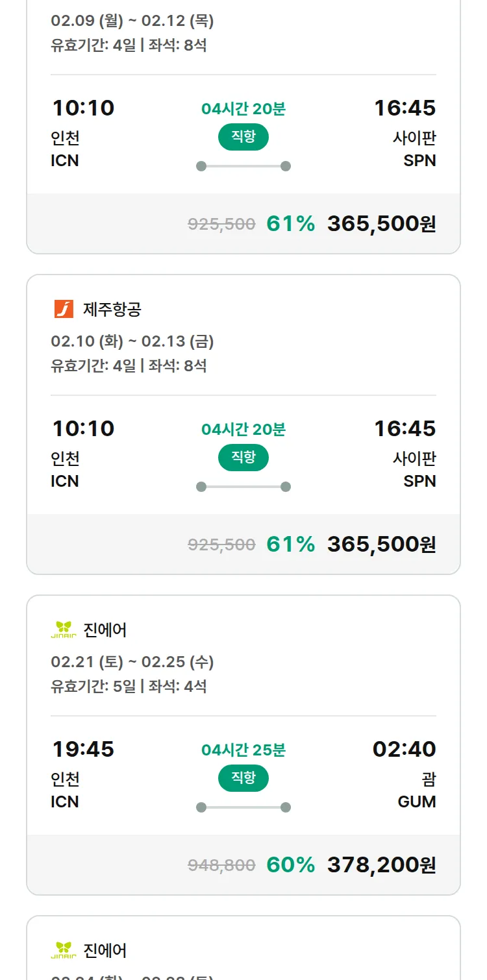The width and height of the screenshot is (487, 980).
Task: Click the 직항 badge on the 02.10 Jeju Air flight
Action: (x=243, y=458)
